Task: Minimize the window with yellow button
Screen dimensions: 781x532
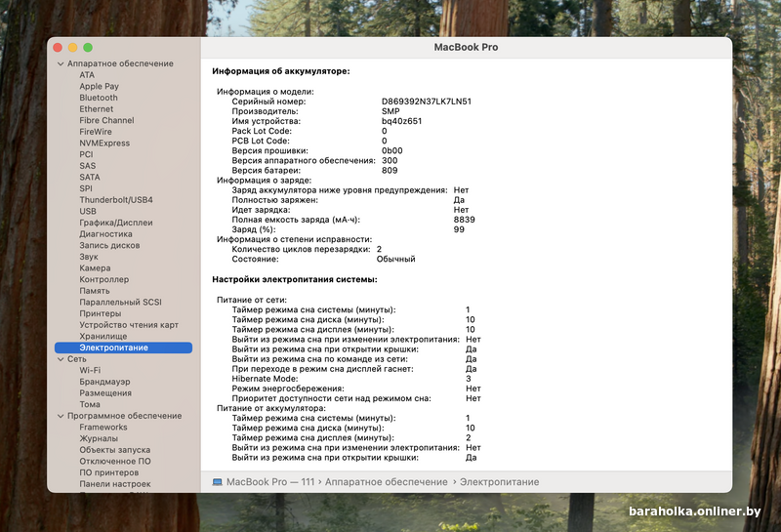Action: [x=72, y=47]
